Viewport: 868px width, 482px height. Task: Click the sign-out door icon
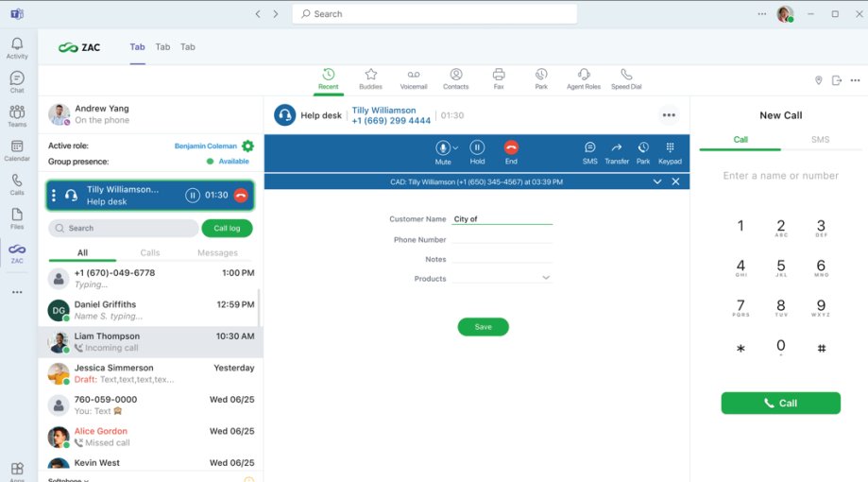837,80
